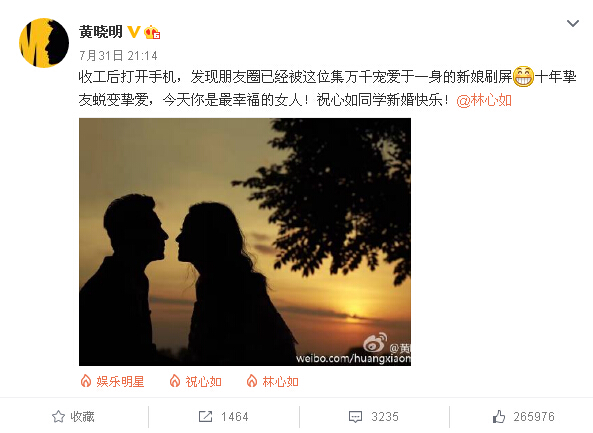Open the @林心如 mention link
593x433 pixels.
484,100
